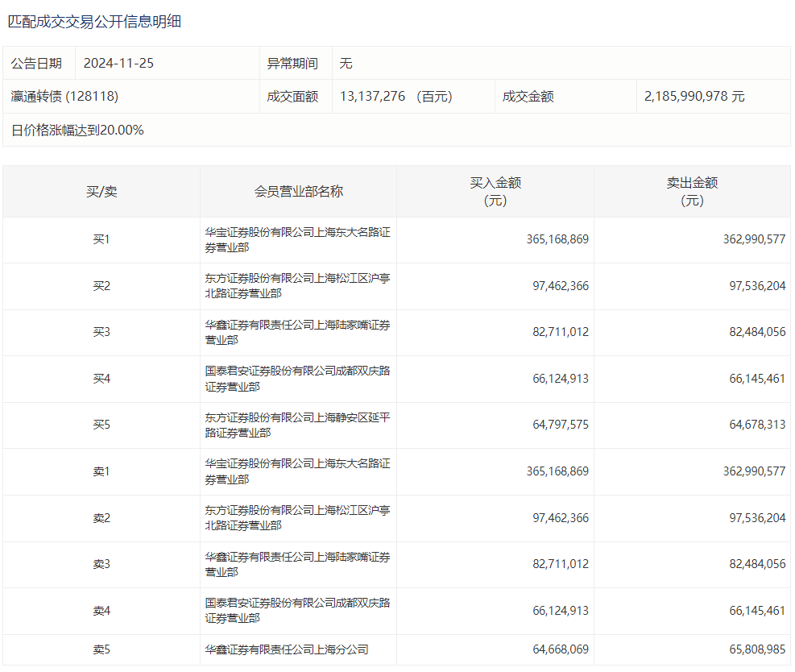Open 东方证券上海静安区延平路 branch name
The height and width of the screenshot is (672, 795).
click(297, 425)
